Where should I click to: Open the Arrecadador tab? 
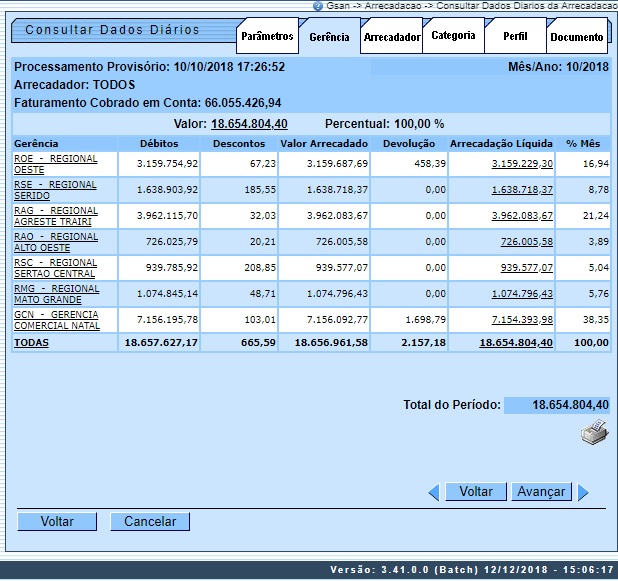pos(391,37)
